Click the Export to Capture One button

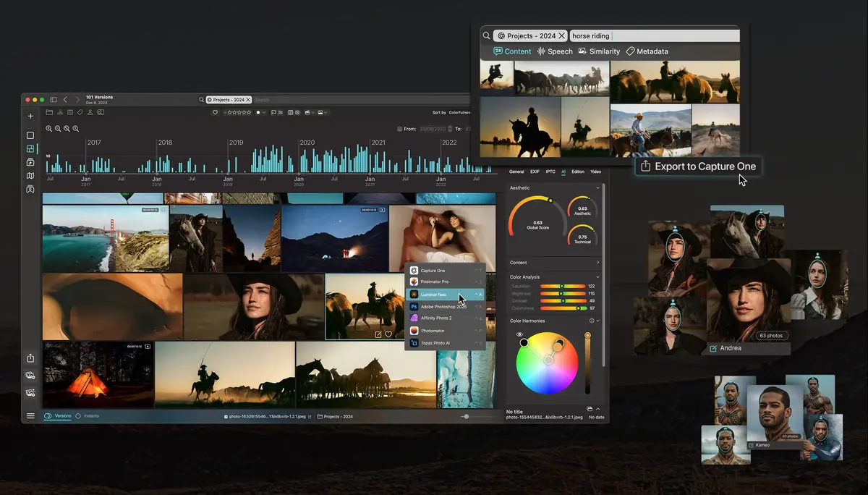pos(697,166)
